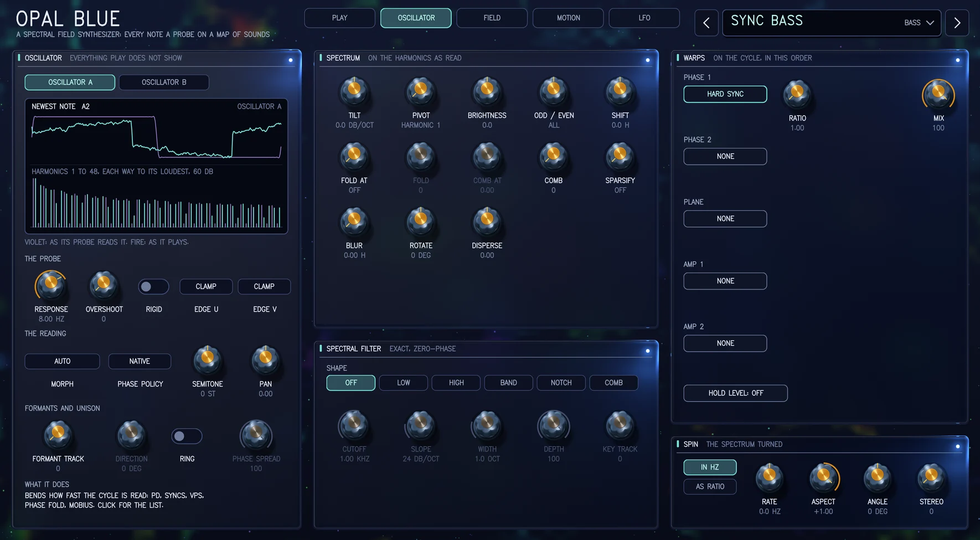Viewport: 980px width, 540px height.
Task: Click the Warps panel corner dot
Action: pyautogui.click(x=957, y=60)
